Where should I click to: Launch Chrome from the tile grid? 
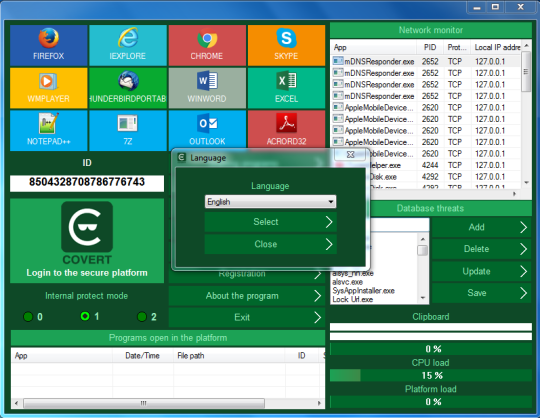[207, 45]
